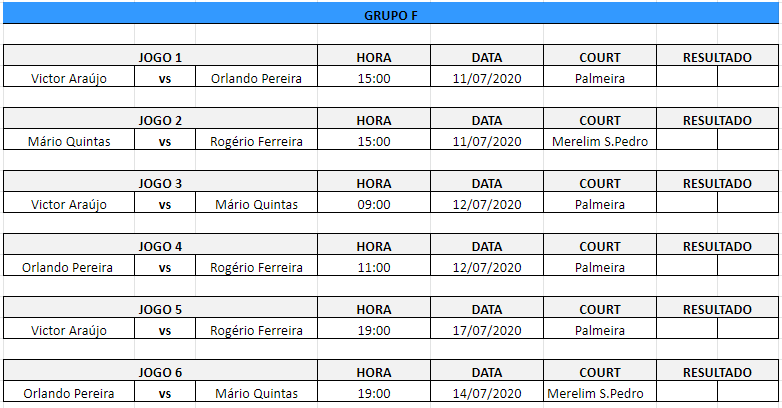
Task: Select the 09:00 time cell in JOGO 3
Action: coord(374,204)
